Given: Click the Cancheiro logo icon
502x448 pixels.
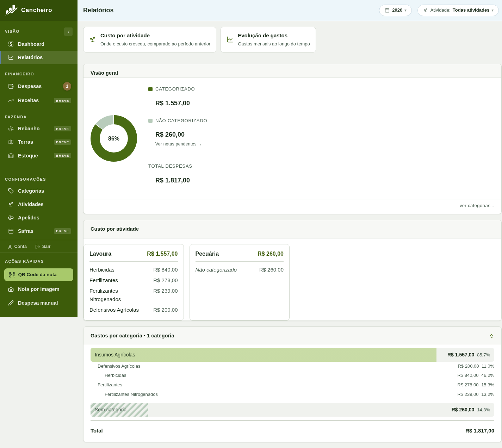Looking at the screenshot, I should tap(11, 10).
